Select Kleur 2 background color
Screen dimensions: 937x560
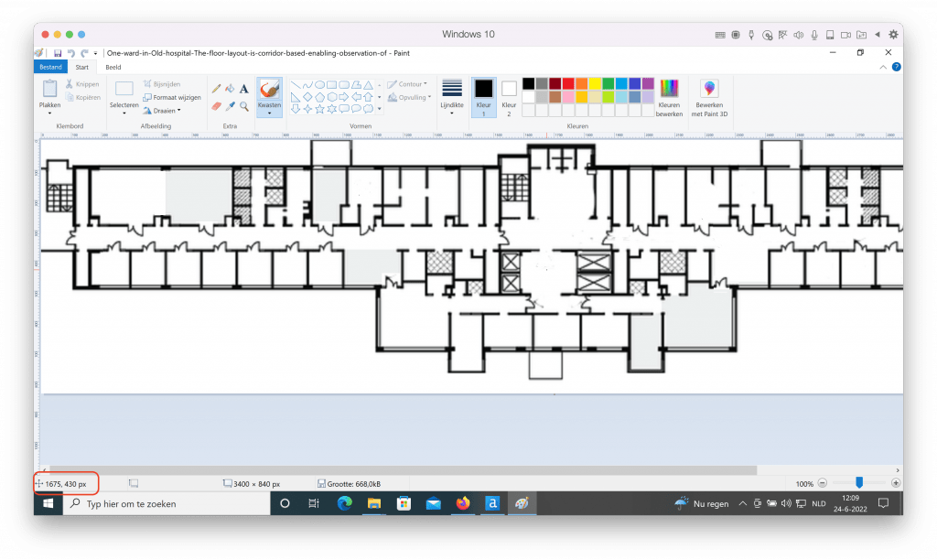coord(509,93)
